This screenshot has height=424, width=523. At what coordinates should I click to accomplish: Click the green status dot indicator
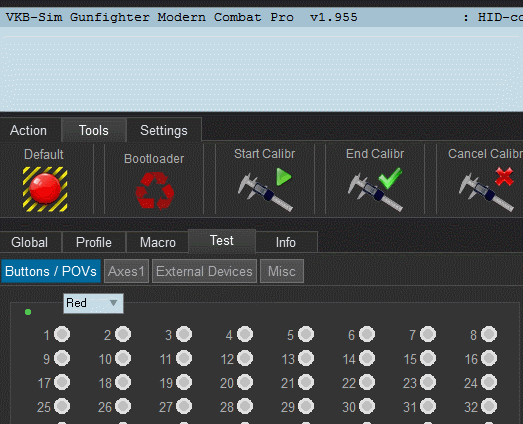pos(28,312)
